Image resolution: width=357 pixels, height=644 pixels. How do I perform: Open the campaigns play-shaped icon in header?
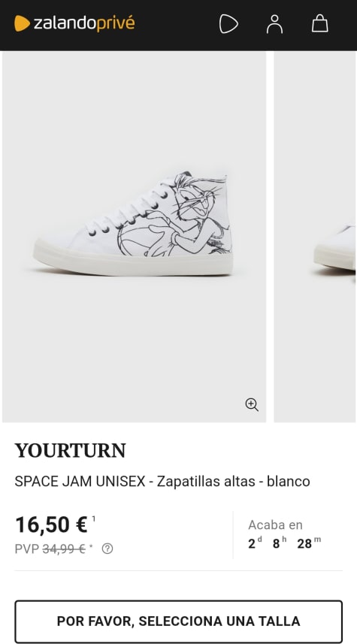coord(228,24)
